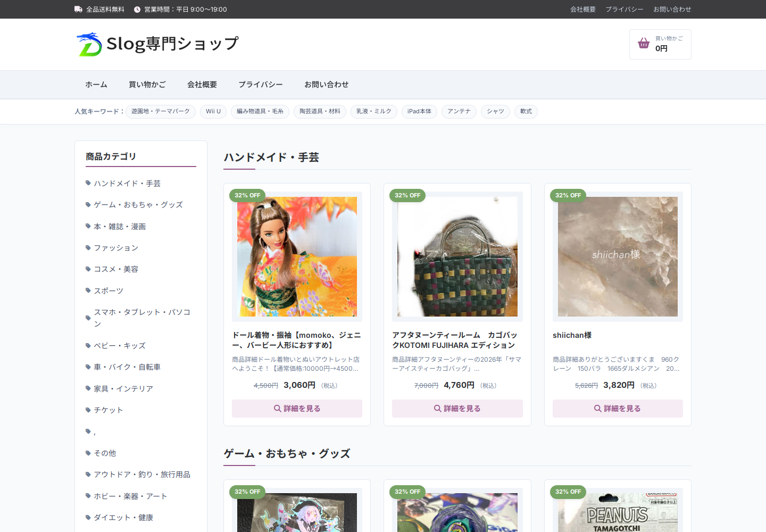766x532 pixels.
Task: Open the ベビー・キッズ category
Action: 120,346
